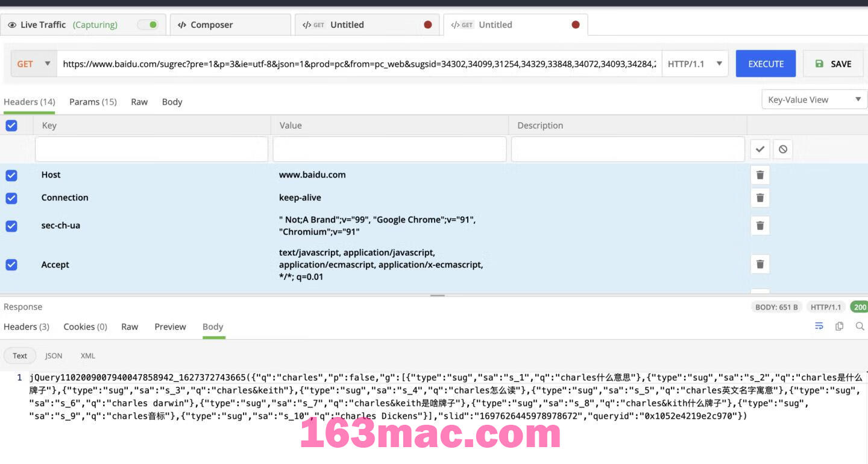Click the EXECUTE button
The height and width of the screenshot is (464, 868).
pyautogui.click(x=766, y=63)
